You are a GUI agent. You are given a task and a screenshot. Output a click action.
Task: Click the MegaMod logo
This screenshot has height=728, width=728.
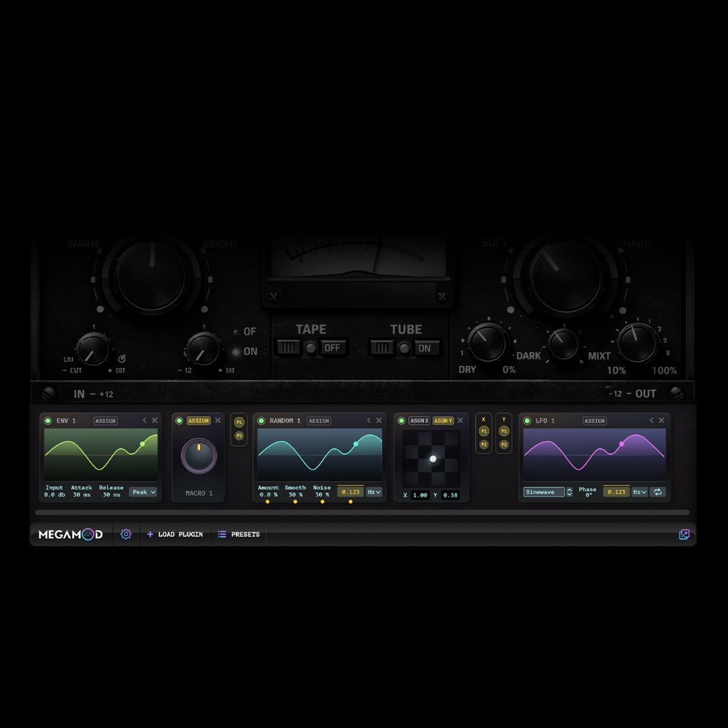(x=71, y=534)
